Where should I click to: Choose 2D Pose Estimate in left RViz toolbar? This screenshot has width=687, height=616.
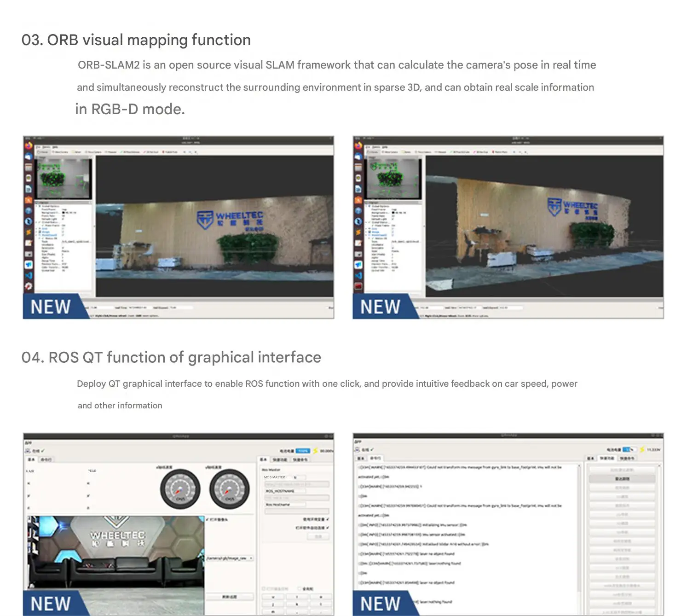(x=130, y=151)
